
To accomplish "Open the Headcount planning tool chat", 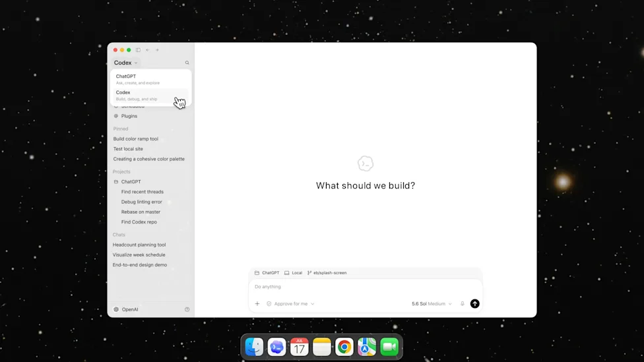I will (x=139, y=245).
